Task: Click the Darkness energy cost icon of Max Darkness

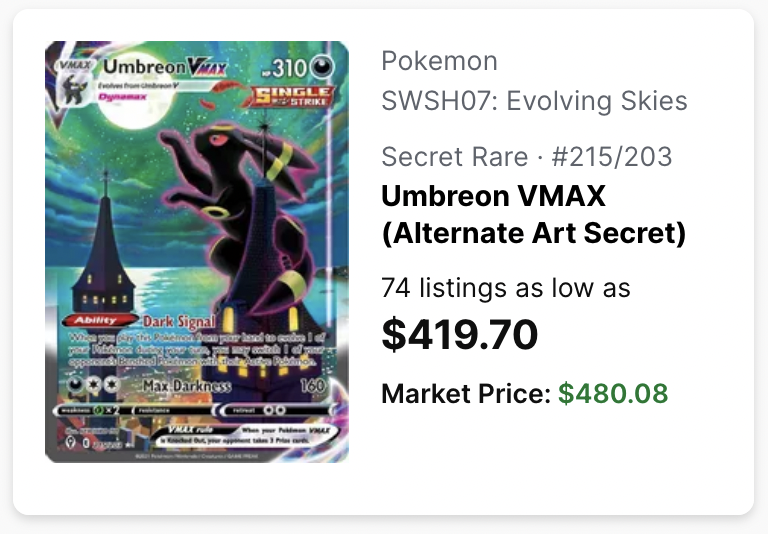Action: (76, 385)
